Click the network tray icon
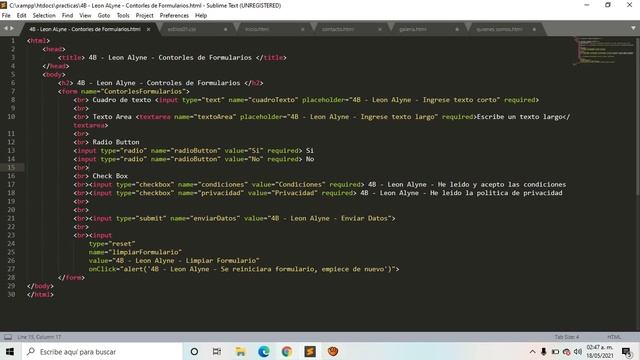The width and height of the screenshot is (640, 360). pos(567,352)
